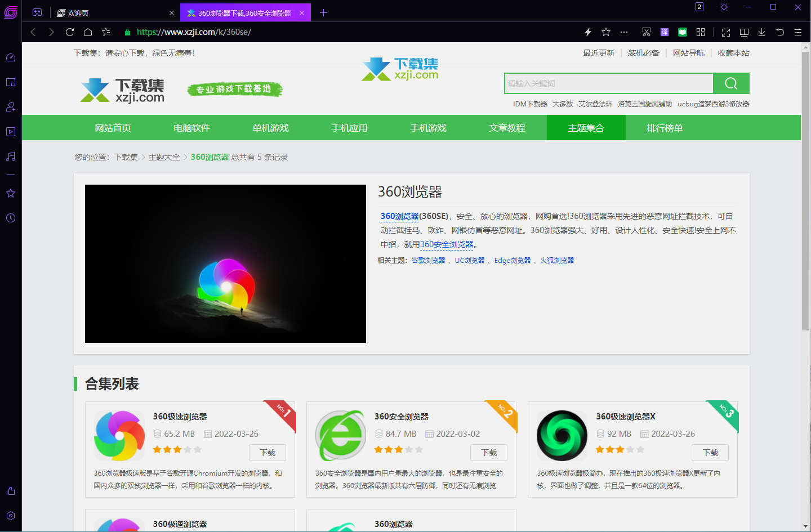Open favorites star in left sidebar

coord(11,193)
